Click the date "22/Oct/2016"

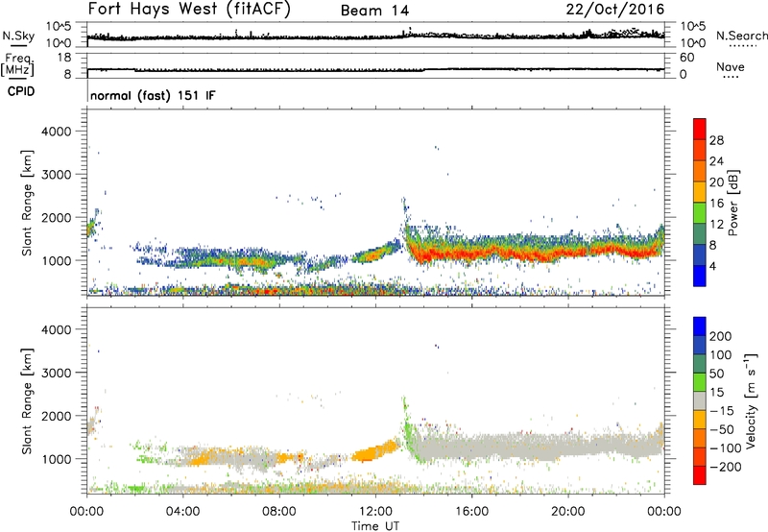[x=615, y=10]
